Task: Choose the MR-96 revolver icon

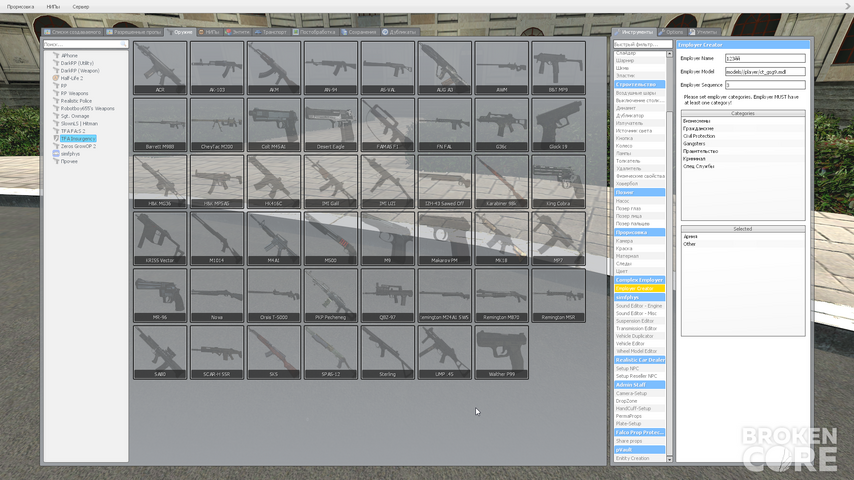Action: coord(160,295)
